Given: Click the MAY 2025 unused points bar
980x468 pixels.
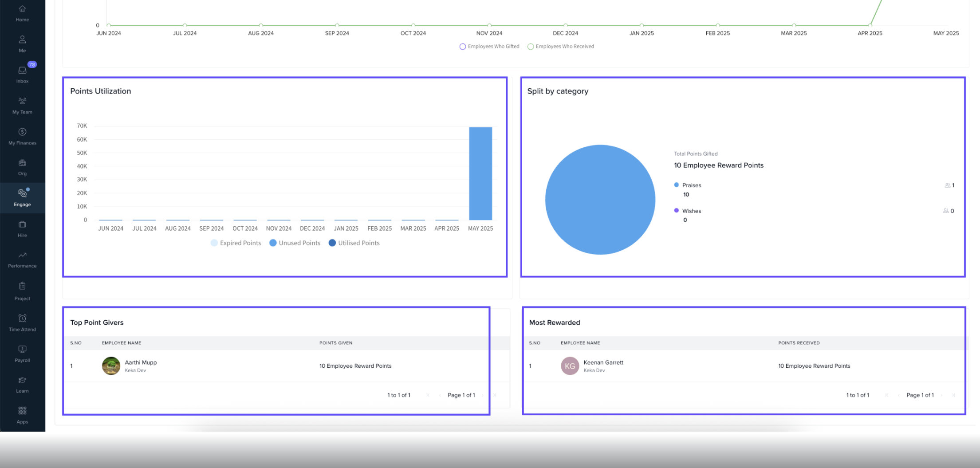Looking at the screenshot, I should [480, 173].
